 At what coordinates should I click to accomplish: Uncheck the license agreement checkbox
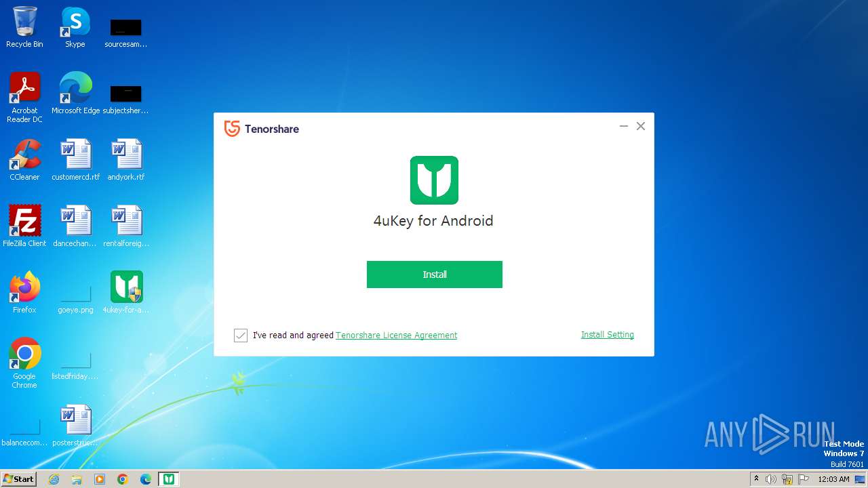pyautogui.click(x=241, y=335)
